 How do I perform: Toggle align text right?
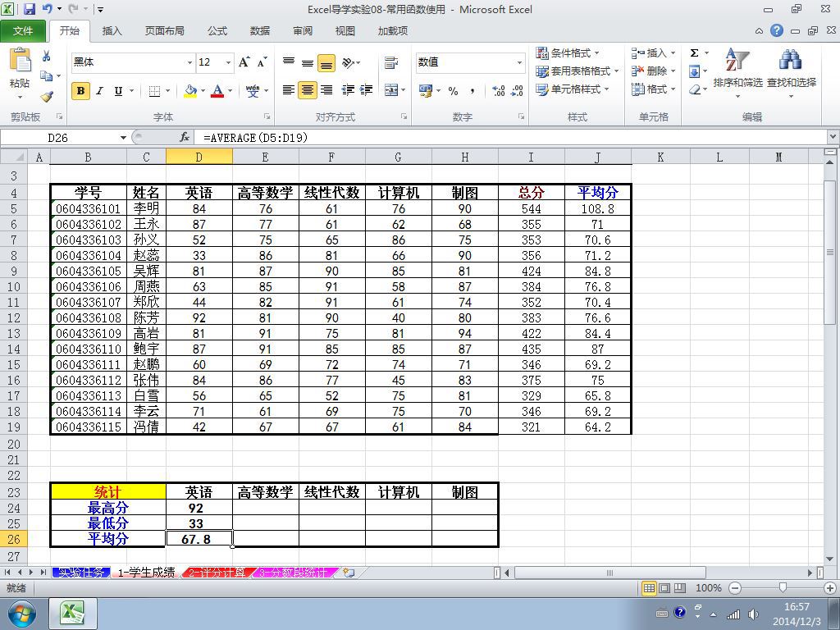(x=326, y=90)
